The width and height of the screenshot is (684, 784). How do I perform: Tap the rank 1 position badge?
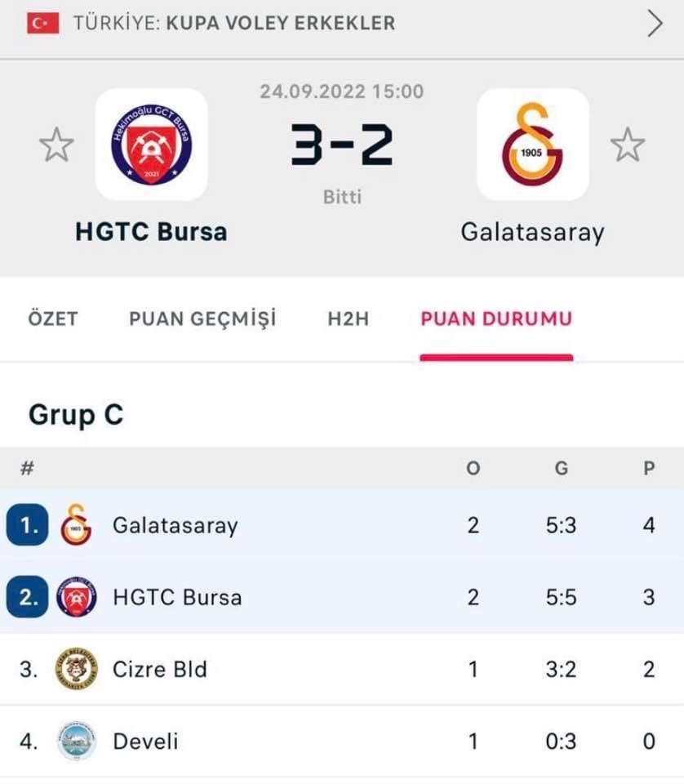tap(29, 525)
